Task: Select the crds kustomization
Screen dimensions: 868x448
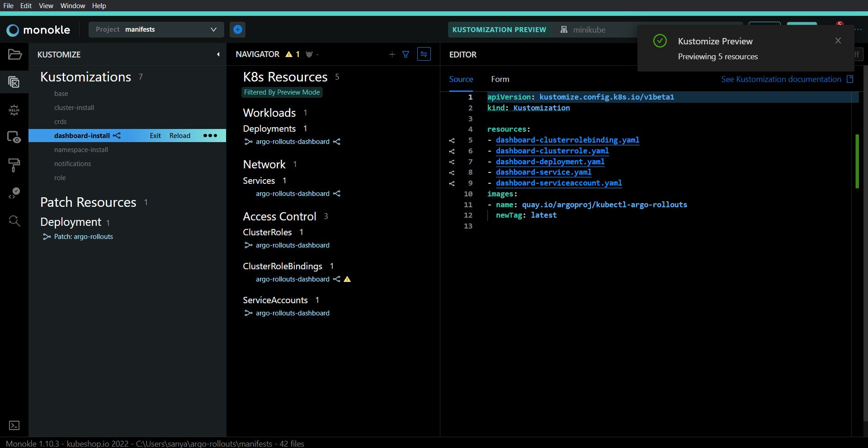Action: (60, 122)
